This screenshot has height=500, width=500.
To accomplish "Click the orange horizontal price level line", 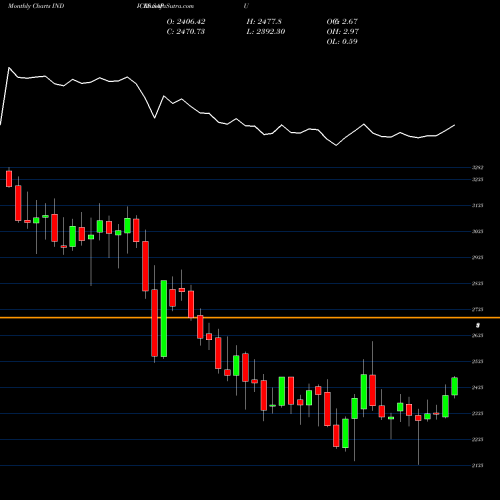I will pyautogui.click(x=250, y=318).
